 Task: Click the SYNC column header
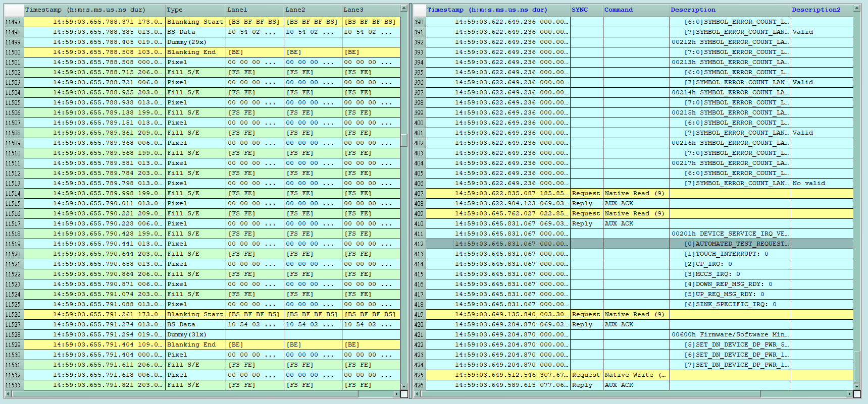point(587,10)
